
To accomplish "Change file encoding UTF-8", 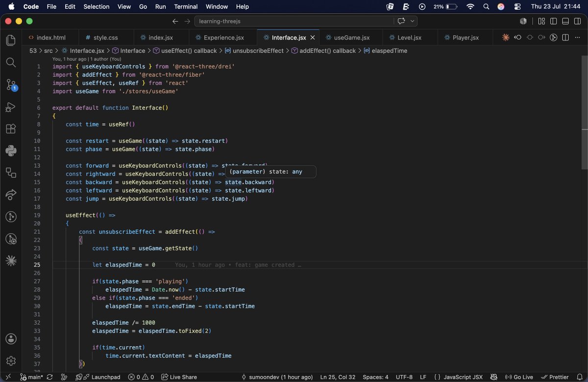I will coord(404,377).
